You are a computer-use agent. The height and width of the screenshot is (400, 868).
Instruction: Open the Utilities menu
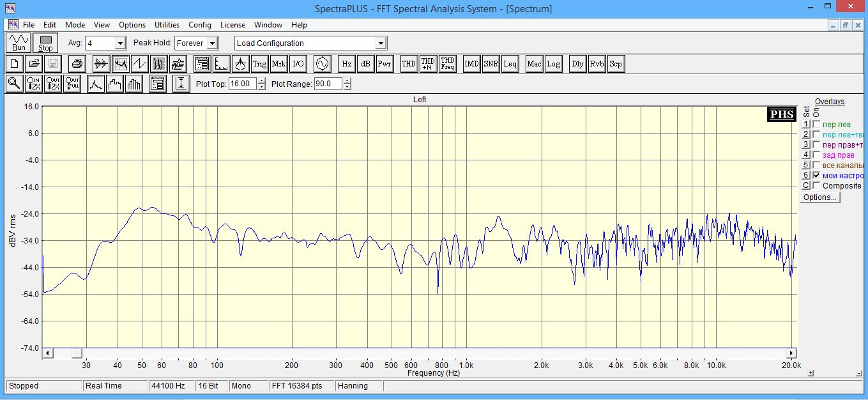click(x=167, y=25)
